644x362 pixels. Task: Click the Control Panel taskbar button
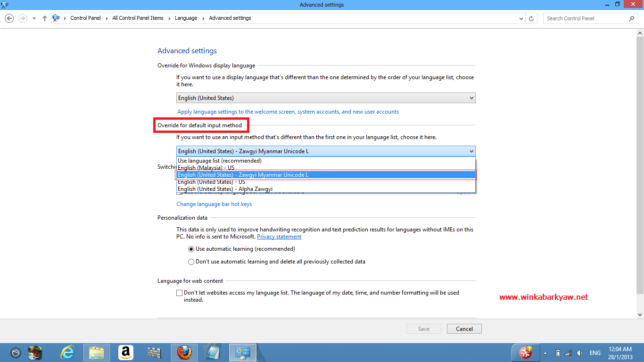point(242,352)
